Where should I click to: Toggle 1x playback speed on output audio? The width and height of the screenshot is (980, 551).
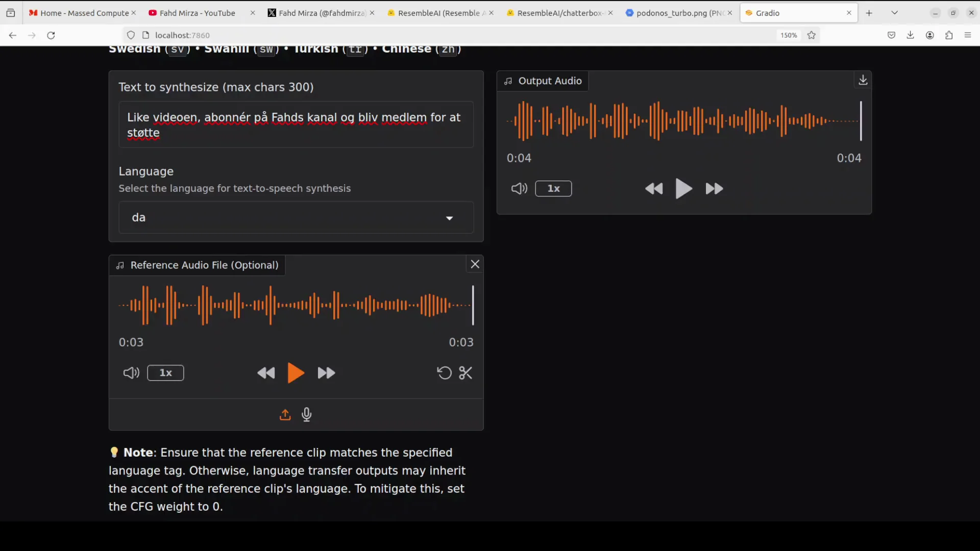coord(553,188)
